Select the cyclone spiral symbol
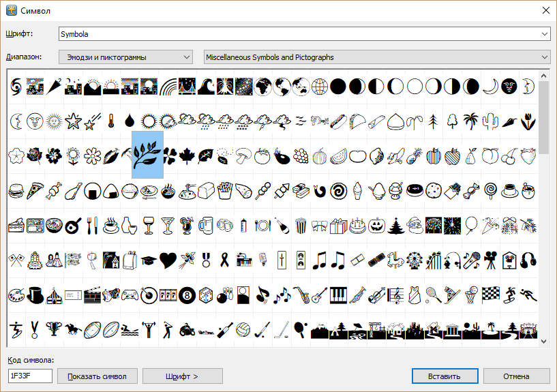The image size is (557, 392). click(16, 86)
